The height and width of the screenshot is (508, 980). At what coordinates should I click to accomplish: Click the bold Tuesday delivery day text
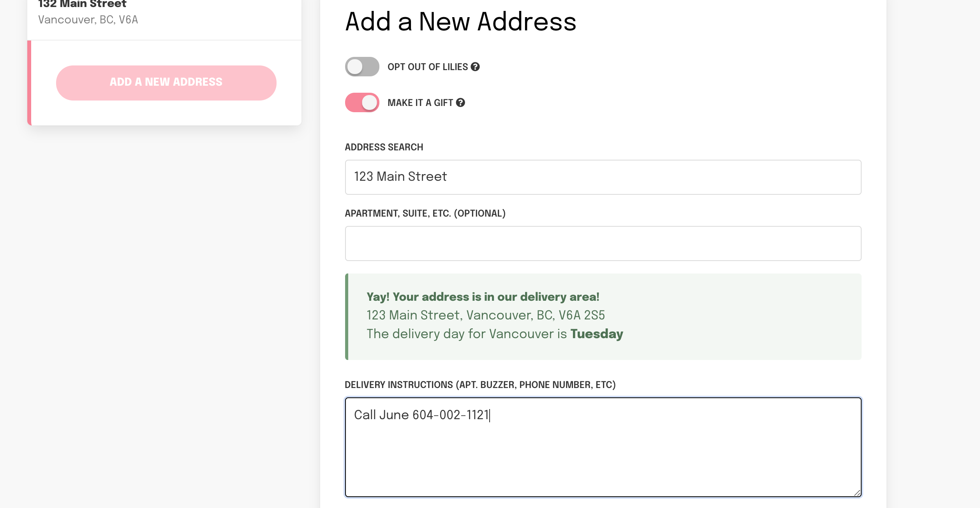click(x=596, y=334)
